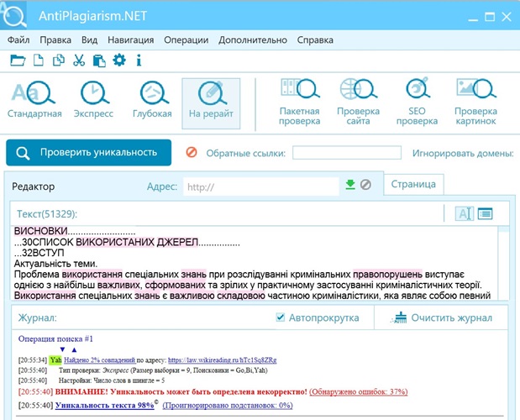Viewport: 520px width, 420px height.
Task: Click the up arrow in search operation log
Action: pos(74,349)
